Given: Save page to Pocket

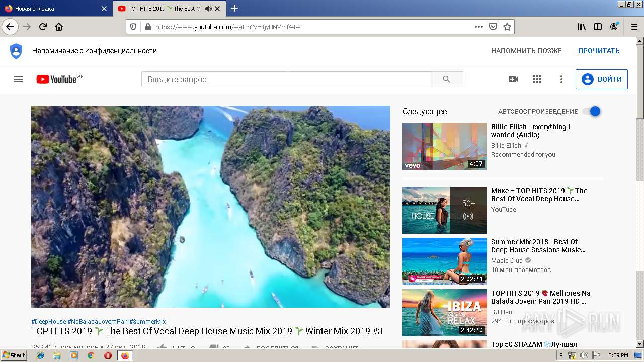Looking at the screenshot, I should point(493,27).
